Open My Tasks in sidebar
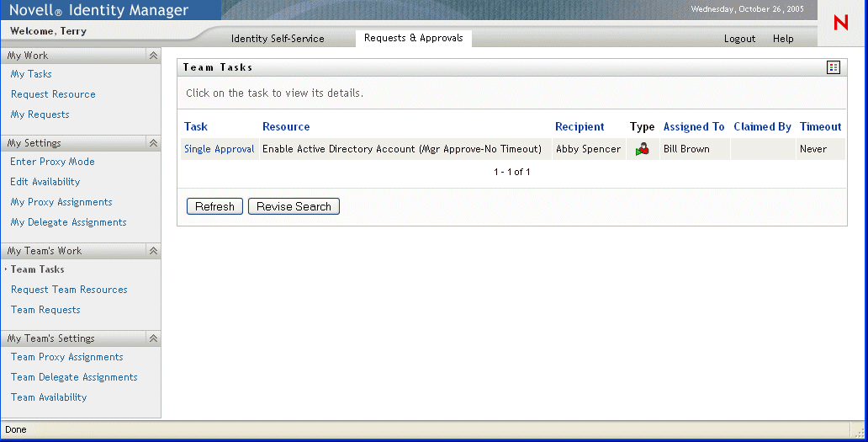 click(x=31, y=74)
